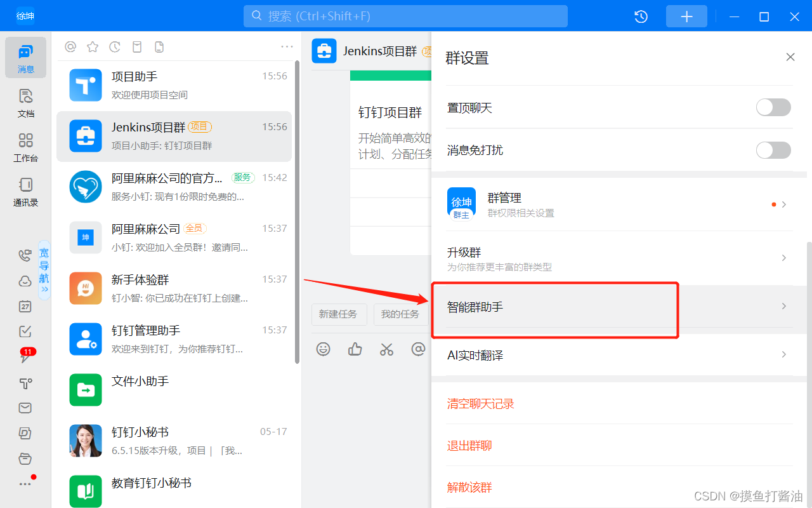Click the phone call icon in sidebar

[25, 255]
